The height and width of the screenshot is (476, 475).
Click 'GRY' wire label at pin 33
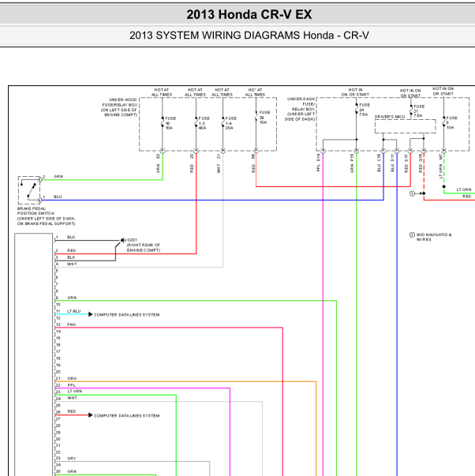tap(72, 459)
